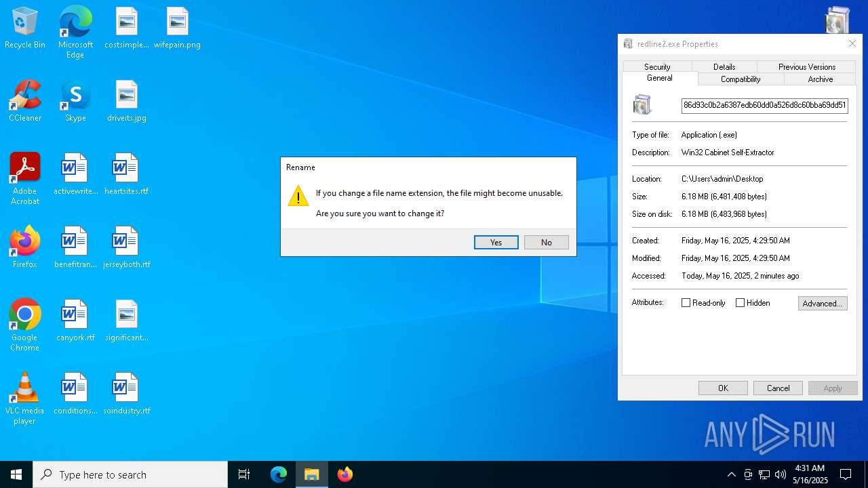Switch to the Archive tab
The image size is (868, 488).
[x=821, y=79]
